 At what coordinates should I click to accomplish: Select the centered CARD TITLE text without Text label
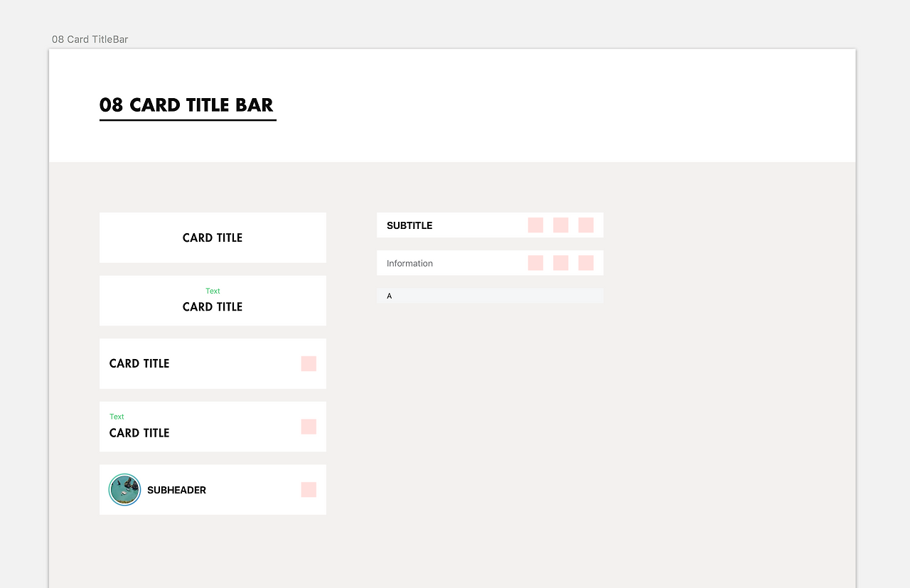pyautogui.click(x=213, y=238)
